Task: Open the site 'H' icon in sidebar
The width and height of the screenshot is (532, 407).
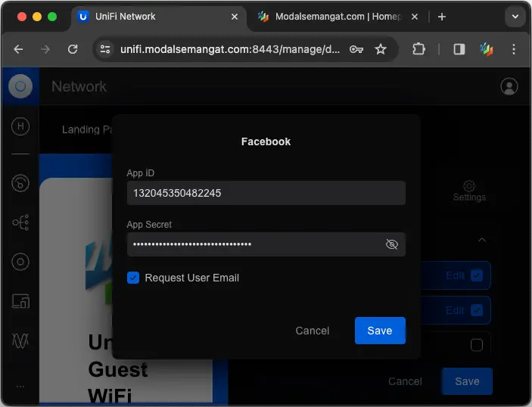Action: pyautogui.click(x=20, y=126)
